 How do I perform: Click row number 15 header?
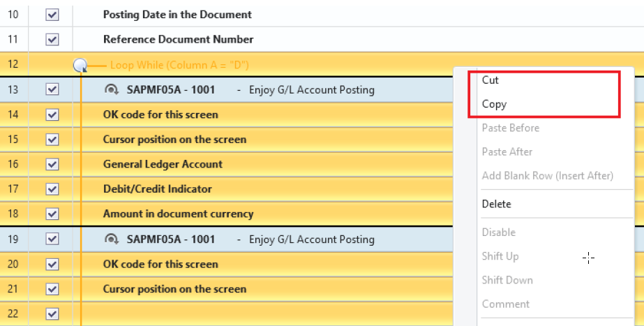point(13,139)
